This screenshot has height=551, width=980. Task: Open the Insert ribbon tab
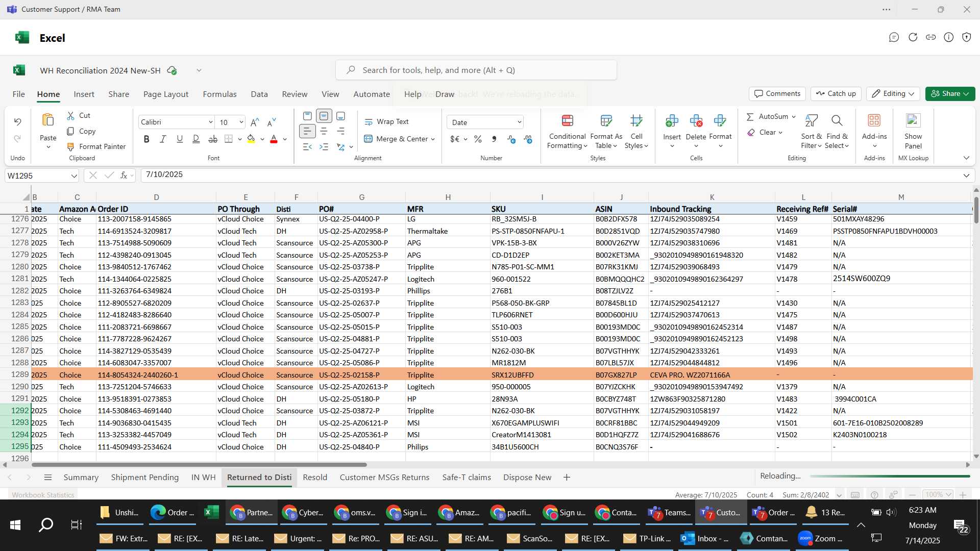point(84,94)
